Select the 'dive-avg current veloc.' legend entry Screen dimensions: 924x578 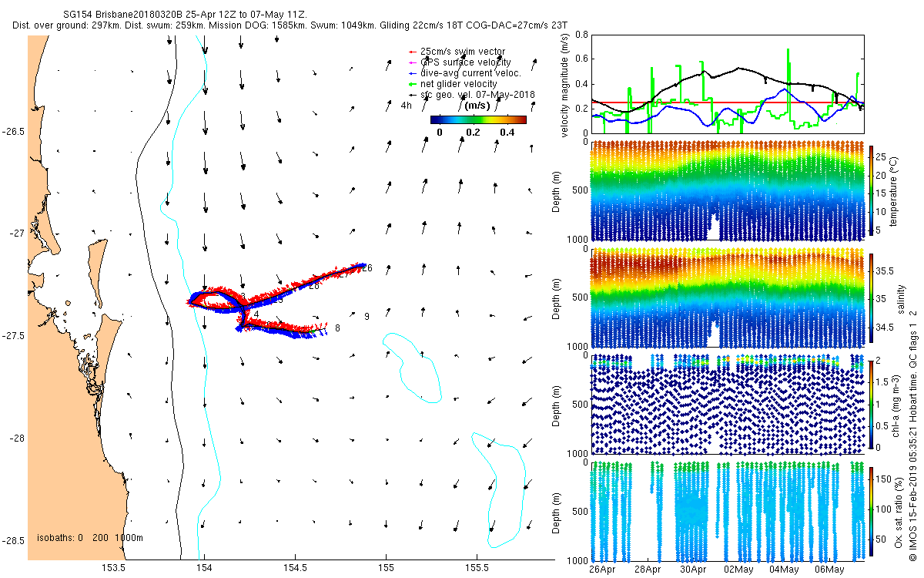point(465,73)
